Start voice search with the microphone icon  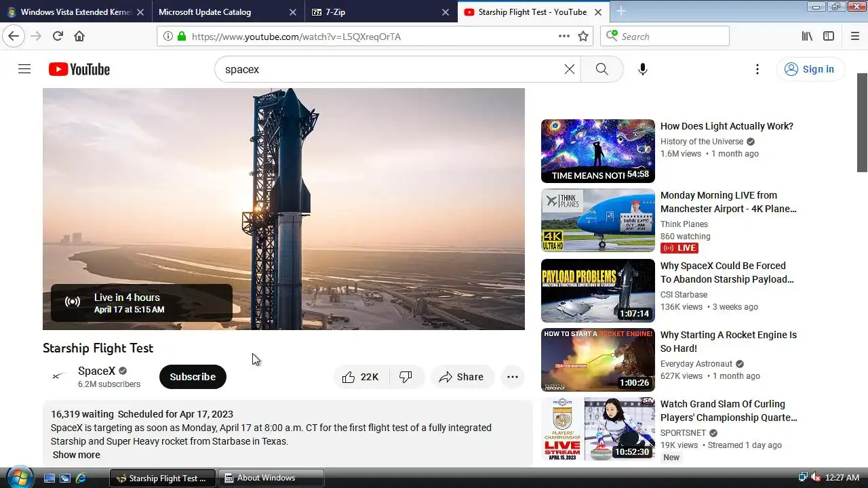[x=643, y=69]
